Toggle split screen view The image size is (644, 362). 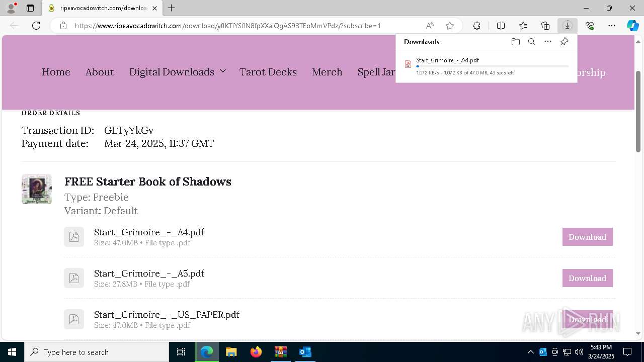501,26
